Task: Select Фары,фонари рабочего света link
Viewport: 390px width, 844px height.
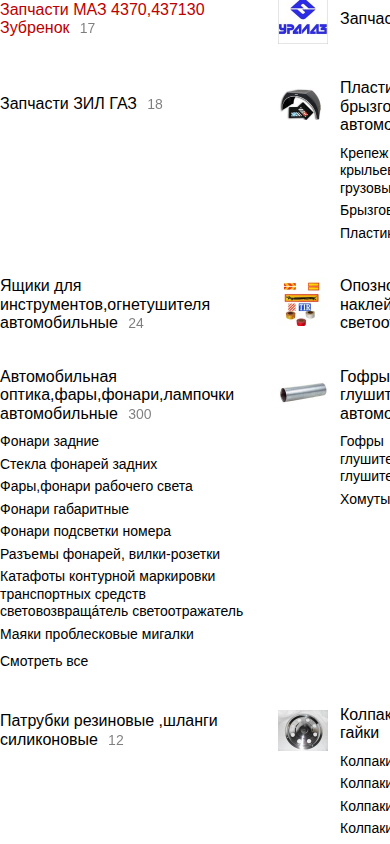Action: point(96,487)
